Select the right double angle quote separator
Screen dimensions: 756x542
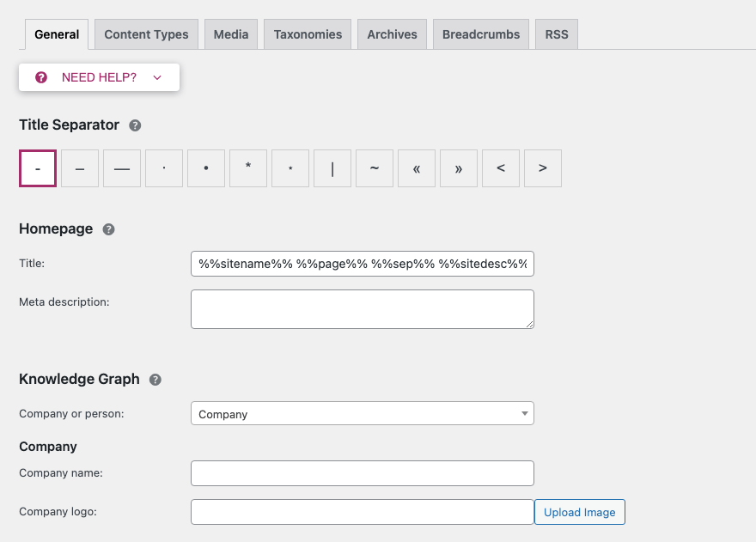[459, 168]
